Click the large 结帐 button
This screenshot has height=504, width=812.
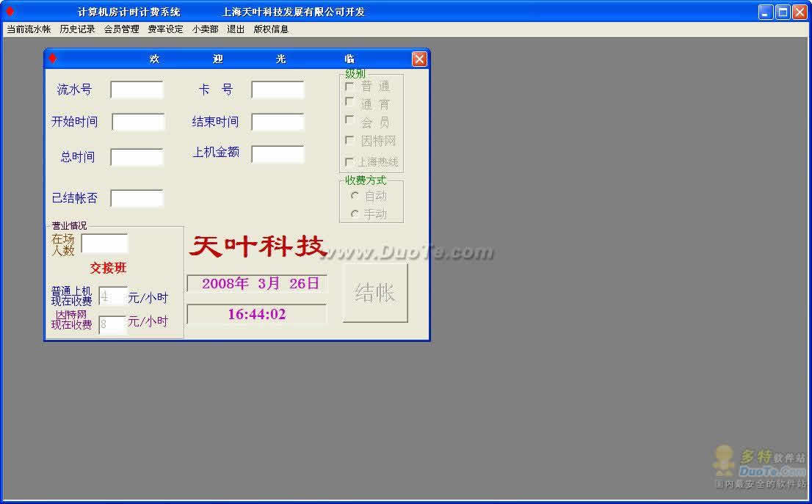(x=375, y=293)
